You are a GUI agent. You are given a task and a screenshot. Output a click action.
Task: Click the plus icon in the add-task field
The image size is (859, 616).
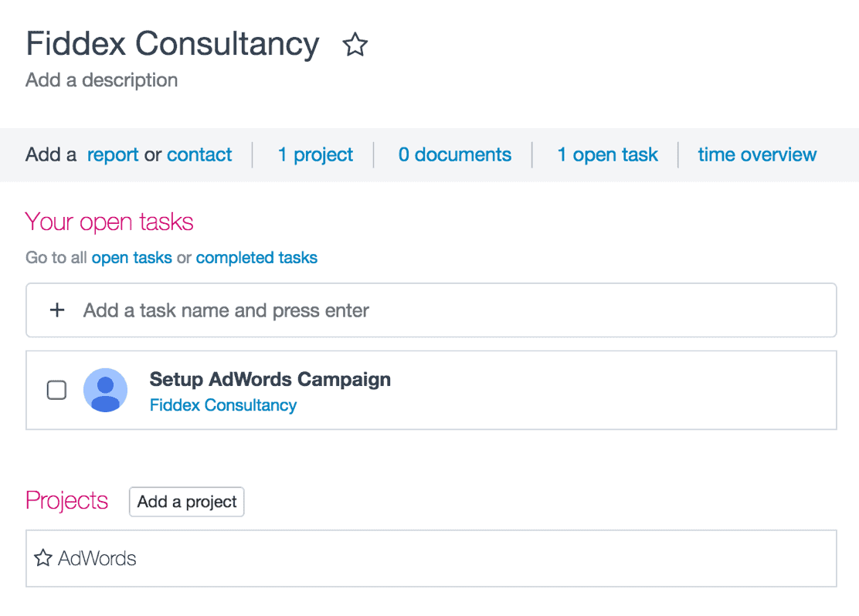(57, 310)
